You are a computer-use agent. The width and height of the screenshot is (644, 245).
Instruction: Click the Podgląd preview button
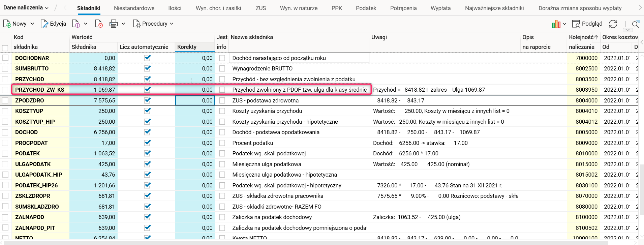pyautogui.click(x=587, y=24)
